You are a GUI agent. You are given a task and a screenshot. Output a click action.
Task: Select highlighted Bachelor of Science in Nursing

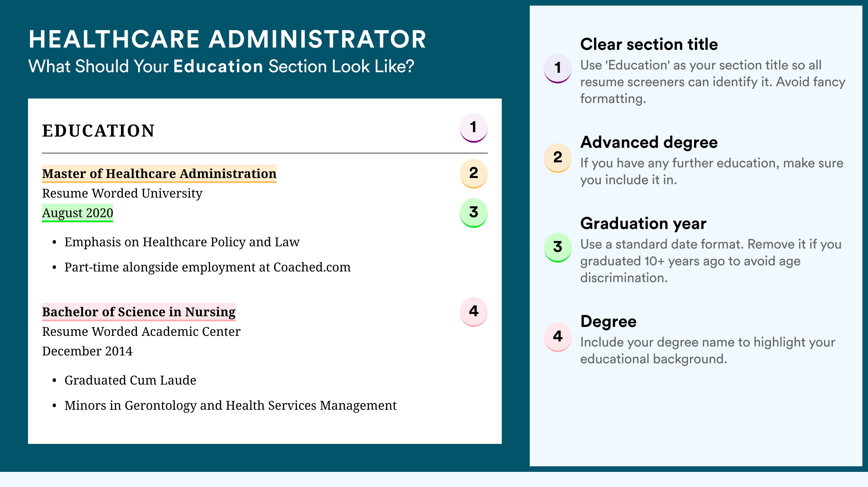point(139,312)
